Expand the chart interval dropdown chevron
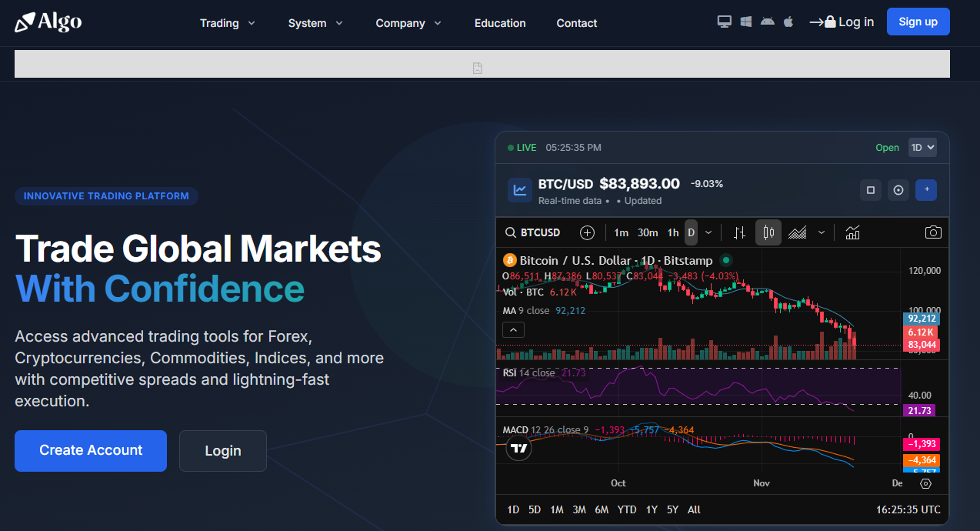The height and width of the screenshot is (531, 980). coord(708,232)
